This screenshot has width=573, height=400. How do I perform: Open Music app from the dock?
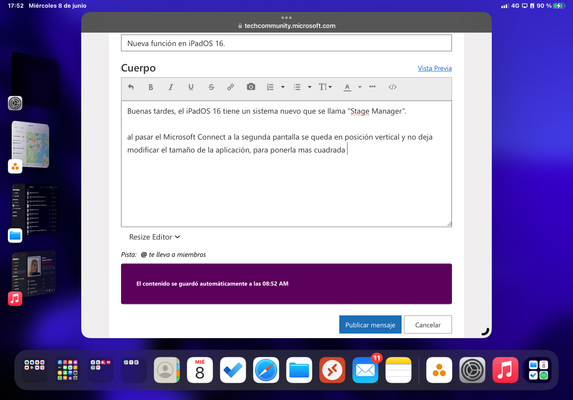505,370
